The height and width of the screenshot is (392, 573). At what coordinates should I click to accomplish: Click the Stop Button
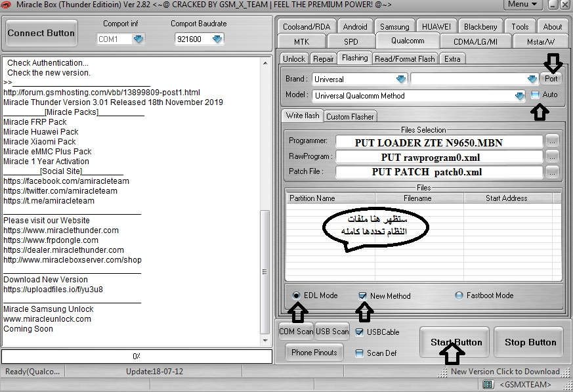(x=530, y=343)
